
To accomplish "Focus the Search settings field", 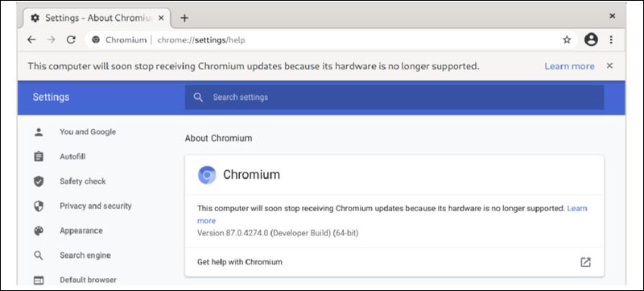I will click(394, 98).
